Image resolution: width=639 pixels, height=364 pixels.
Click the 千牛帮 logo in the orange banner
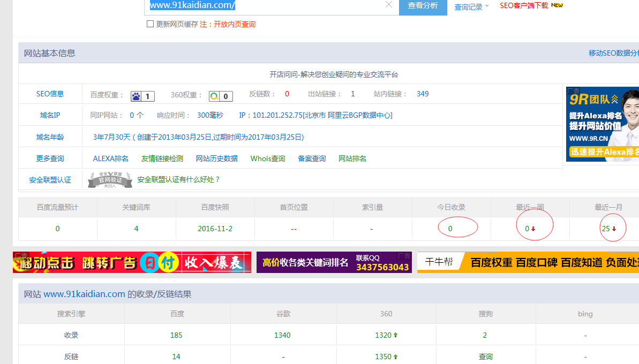(x=439, y=262)
